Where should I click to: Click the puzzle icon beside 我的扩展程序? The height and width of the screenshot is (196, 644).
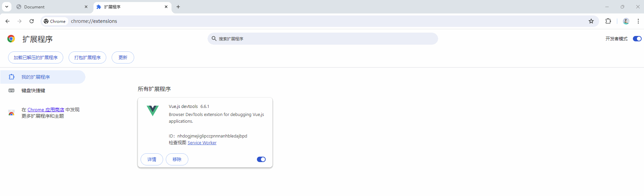pyautogui.click(x=11, y=77)
